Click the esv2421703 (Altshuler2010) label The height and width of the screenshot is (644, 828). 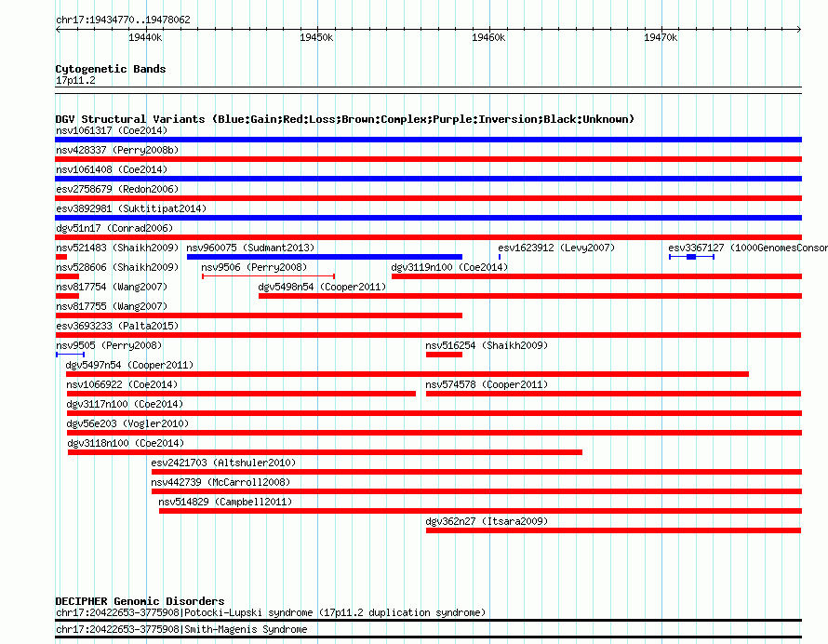(223, 463)
